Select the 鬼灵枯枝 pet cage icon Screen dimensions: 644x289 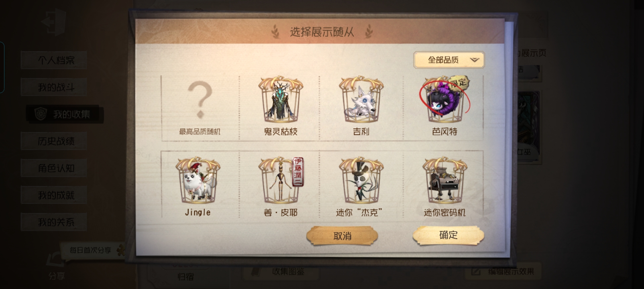(280, 100)
